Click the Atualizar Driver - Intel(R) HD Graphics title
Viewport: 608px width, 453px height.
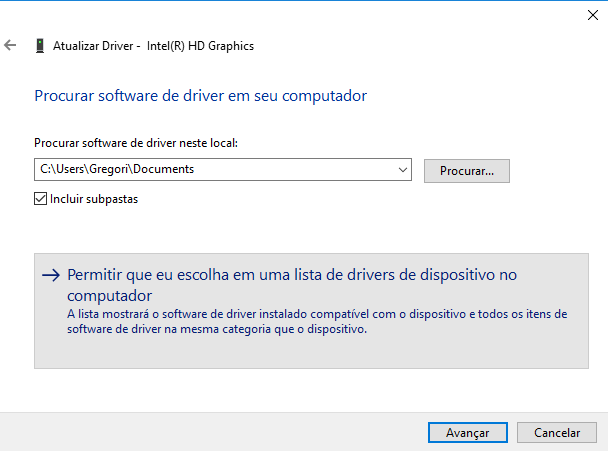(154, 46)
